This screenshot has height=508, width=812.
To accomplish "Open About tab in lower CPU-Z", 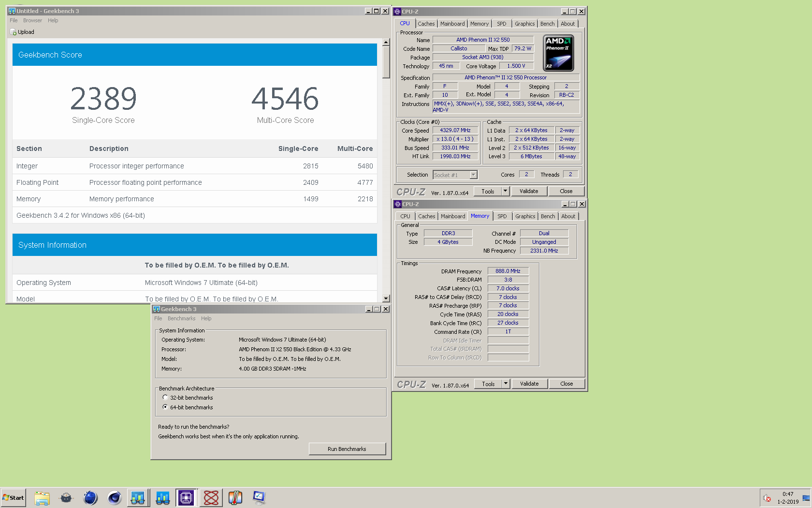I will point(568,216).
